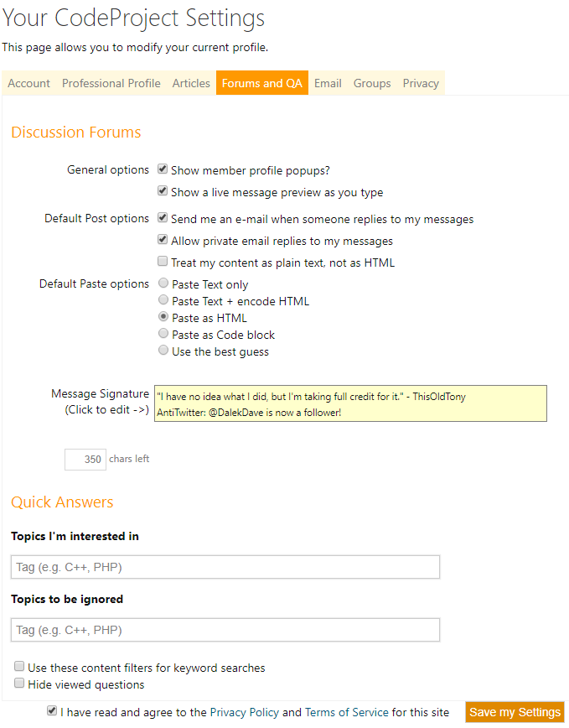Viewport: 569px width, 728px height.
Task: Click the Default Post options label
Action: (97, 218)
